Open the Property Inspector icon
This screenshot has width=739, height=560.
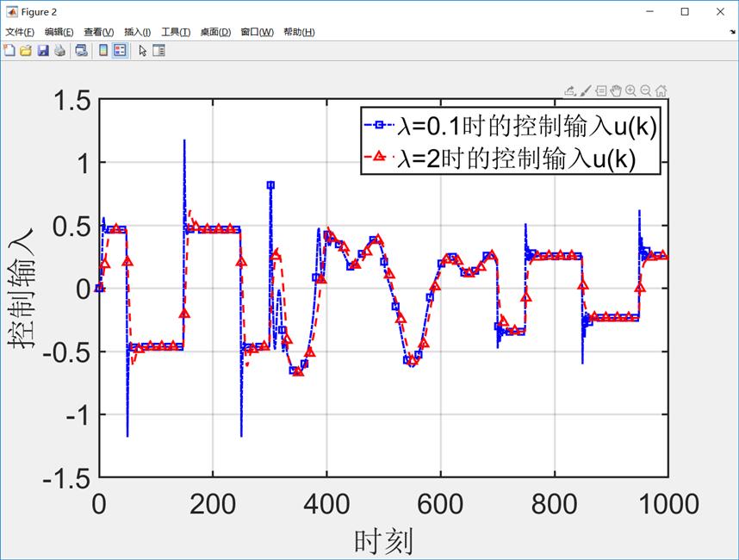[158, 51]
